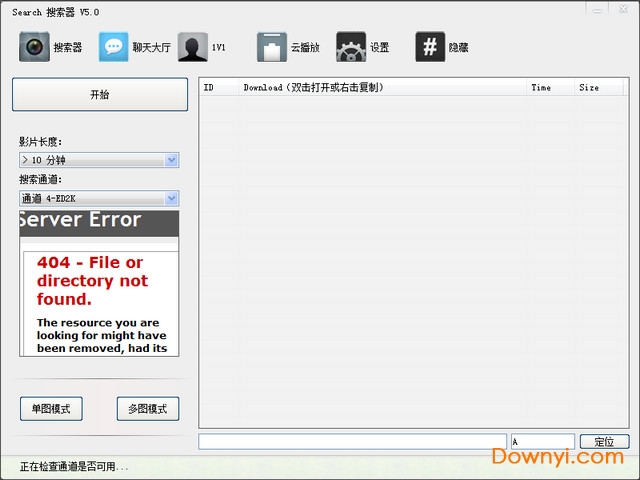The image size is (640, 480).
Task: Click the 定位 button
Action: click(604, 442)
